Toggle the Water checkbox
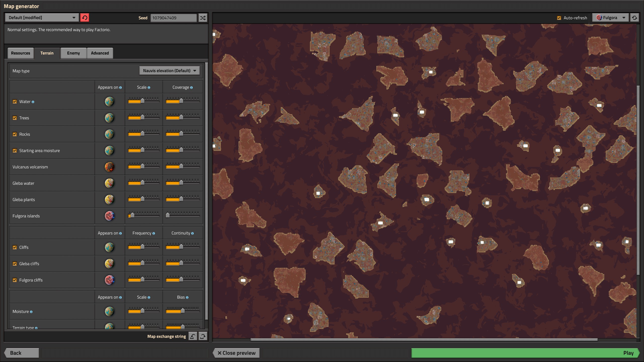Viewport: 644px width, 362px height. (15, 102)
